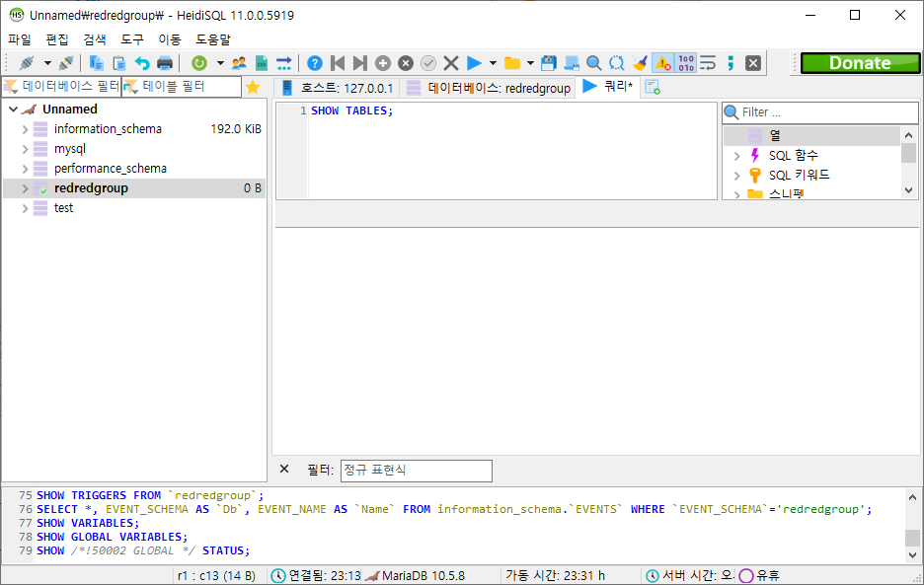Screen dimensions: 924x585
Task: Open the 도구 menu
Action: (x=132, y=39)
